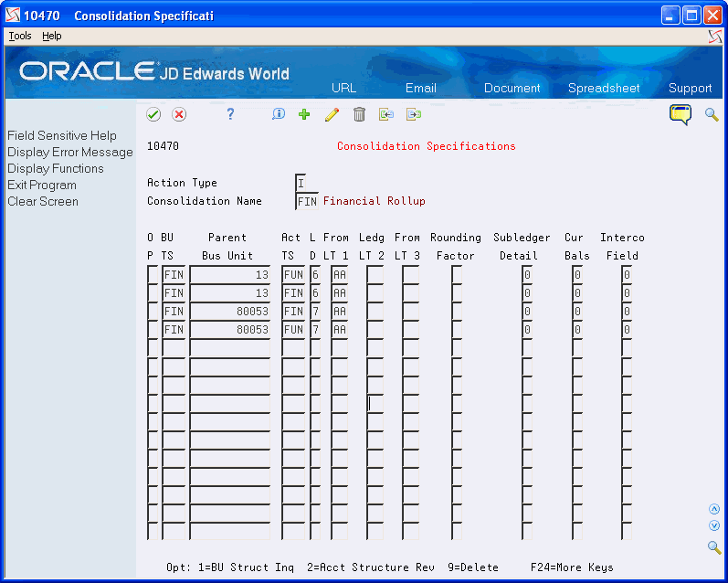Viewport: 728px width, 583px height.
Task: Click Act TS field FUN in fourth row
Action: 293,329
